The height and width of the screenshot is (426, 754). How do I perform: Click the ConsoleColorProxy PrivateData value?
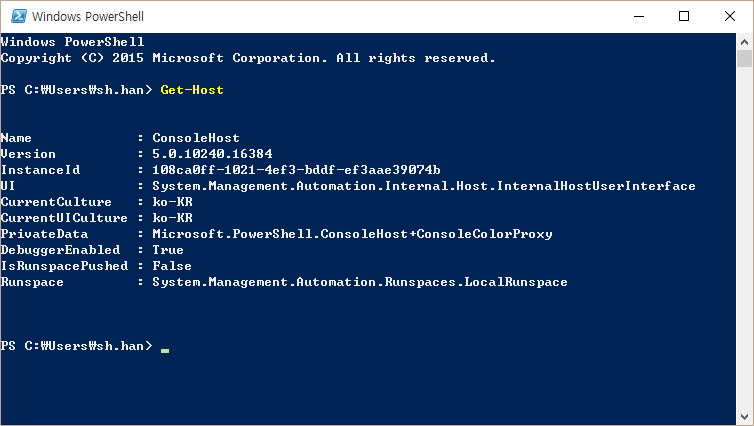[x=352, y=234]
